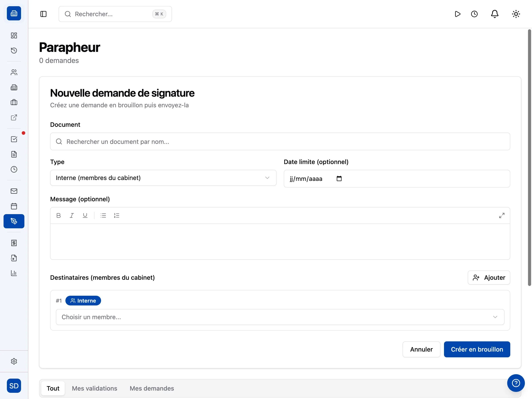Open the notifications bell icon
This screenshot has width=532, height=399.
point(495,14)
